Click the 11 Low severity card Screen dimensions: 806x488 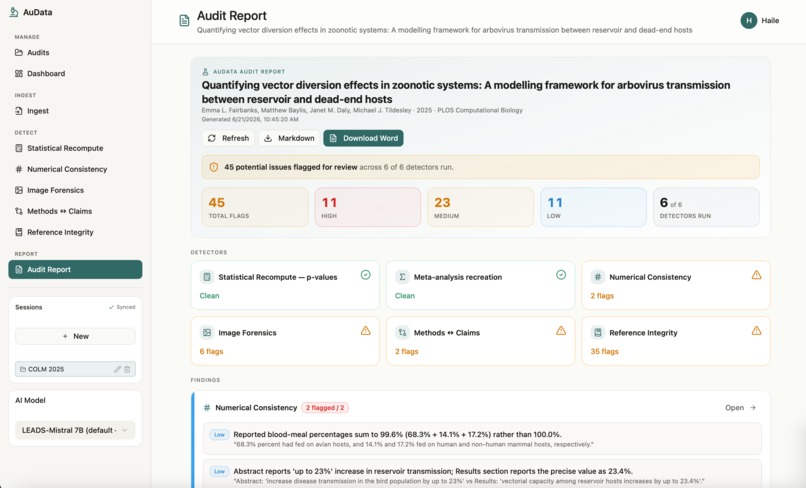[593, 207]
